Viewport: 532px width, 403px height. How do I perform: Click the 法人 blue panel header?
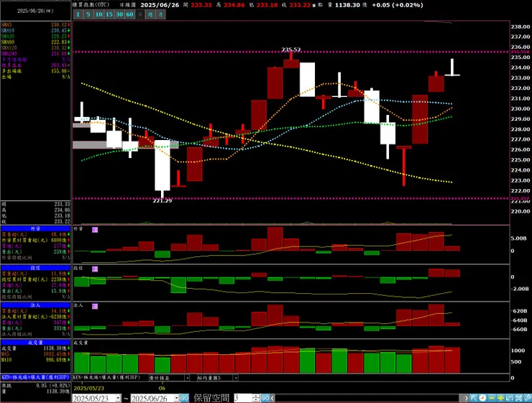point(36,305)
